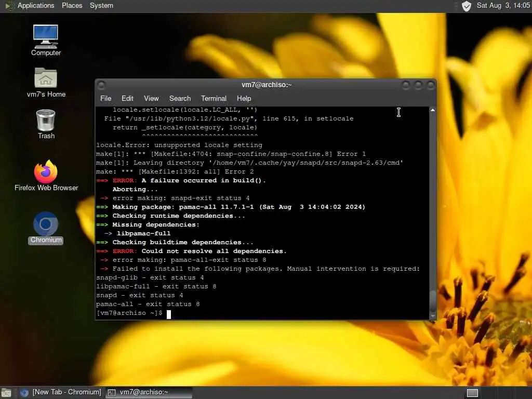532x399 pixels.
Task: Switch to New Tab - Chromium taskbar button
Action: 61,392
